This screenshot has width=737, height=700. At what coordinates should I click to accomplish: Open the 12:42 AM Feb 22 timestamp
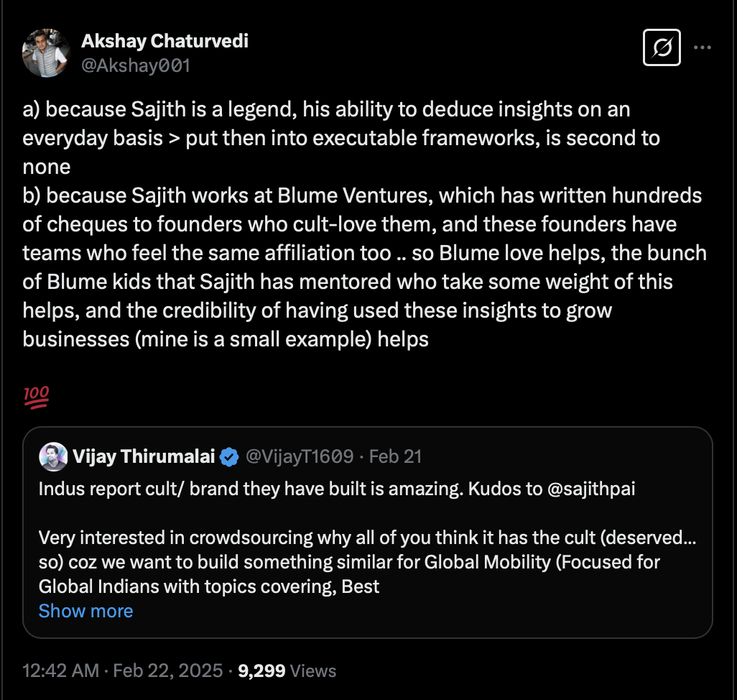[122, 671]
